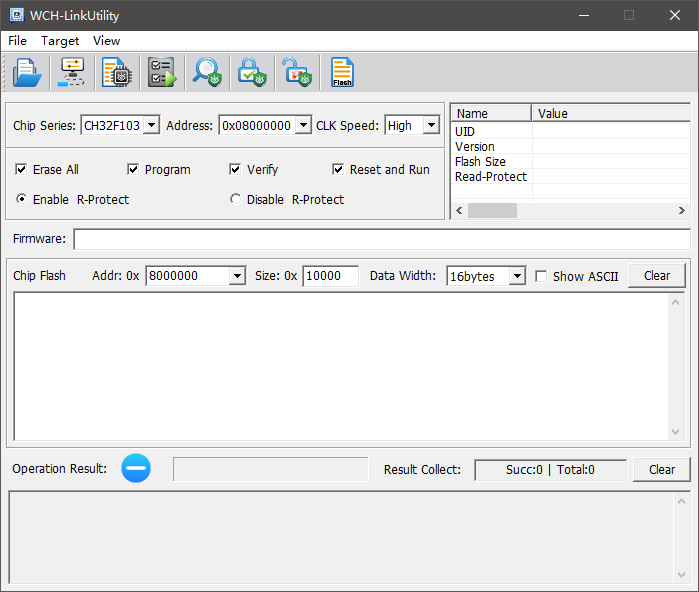This screenshot has width=699, height=592.
Task: Select the Read-Protect row
Action: pyautogui.click(x=572, y=177)
